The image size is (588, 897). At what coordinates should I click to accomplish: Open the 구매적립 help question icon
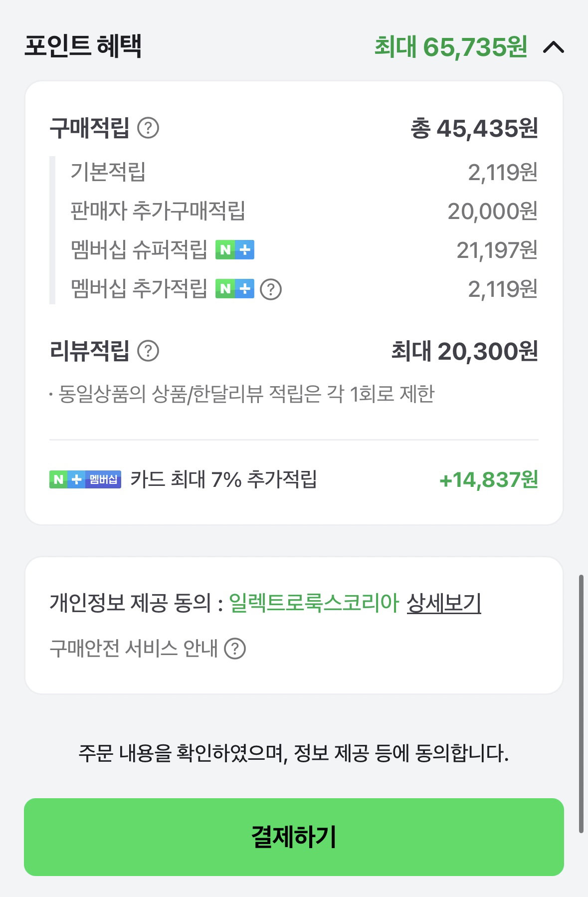(x=148, y=128)
